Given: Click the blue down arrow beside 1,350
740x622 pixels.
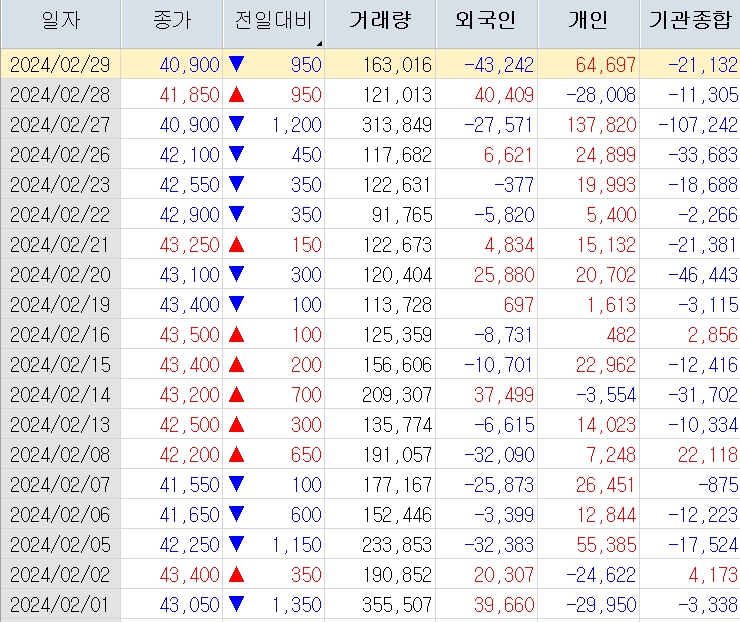Looking at the screenshot, I should point(236,604).
